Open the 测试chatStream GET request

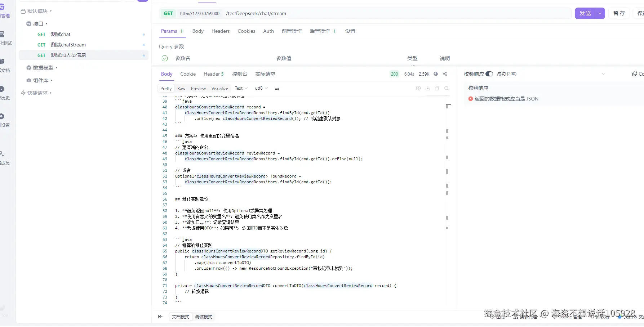84,45
